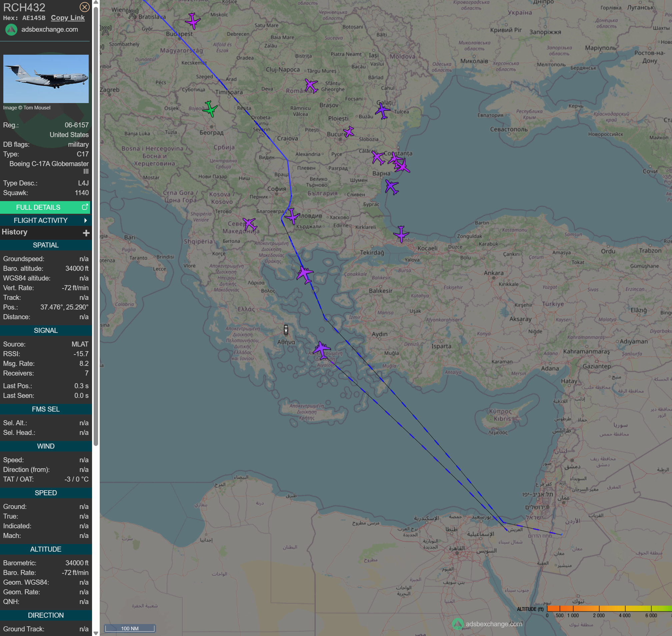Click the DIRECTION section header
The image size is (672, 636).
[46, 615]
